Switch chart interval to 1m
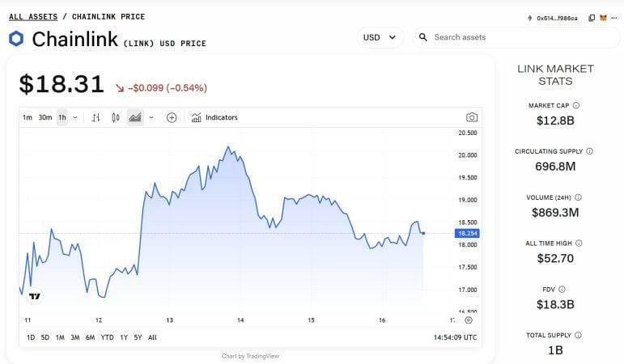Screen dimensions: 624x364 (28, 117)
